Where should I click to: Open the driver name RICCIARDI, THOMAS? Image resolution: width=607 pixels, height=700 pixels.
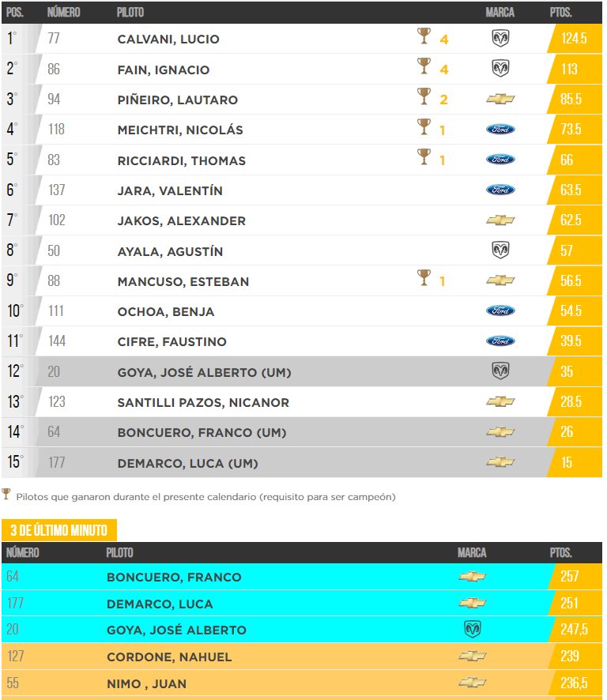181,160
